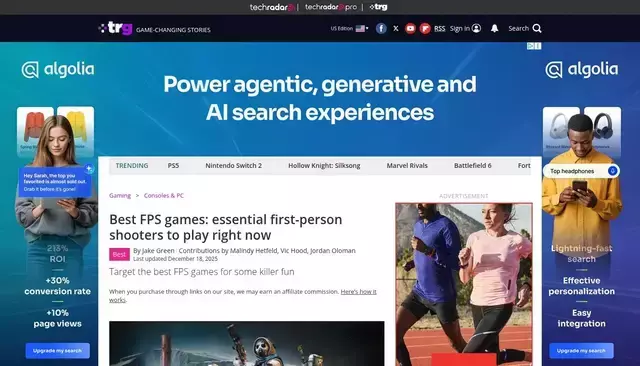Open the TRG link in the top bar

[x=378, y=7]
